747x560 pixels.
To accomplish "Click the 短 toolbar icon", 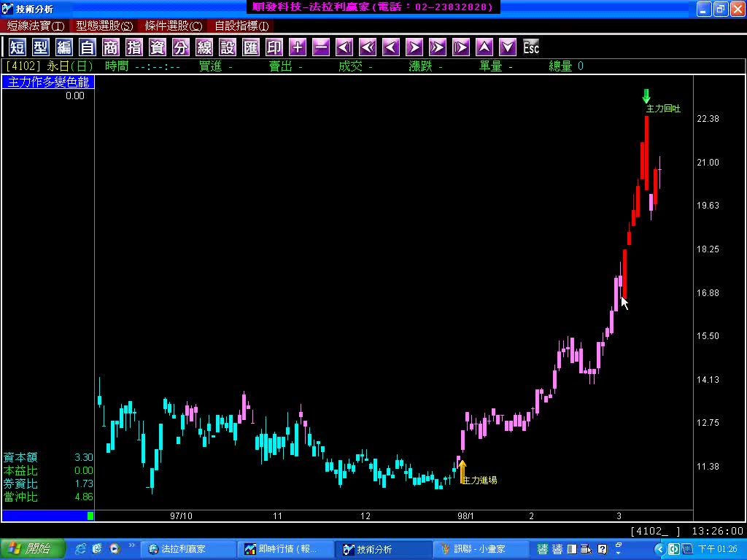I will point(18,47).
